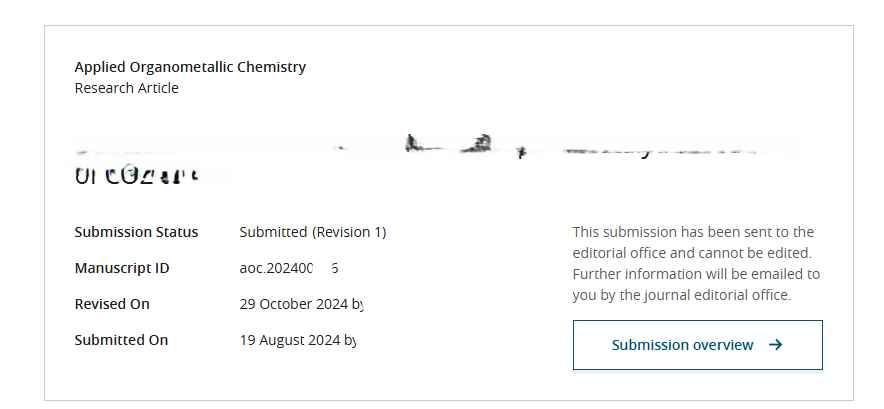Click the Applied Organometallic Chemistry journal title
The width and height of the screenshot is (884, 409).
(190, 67)
